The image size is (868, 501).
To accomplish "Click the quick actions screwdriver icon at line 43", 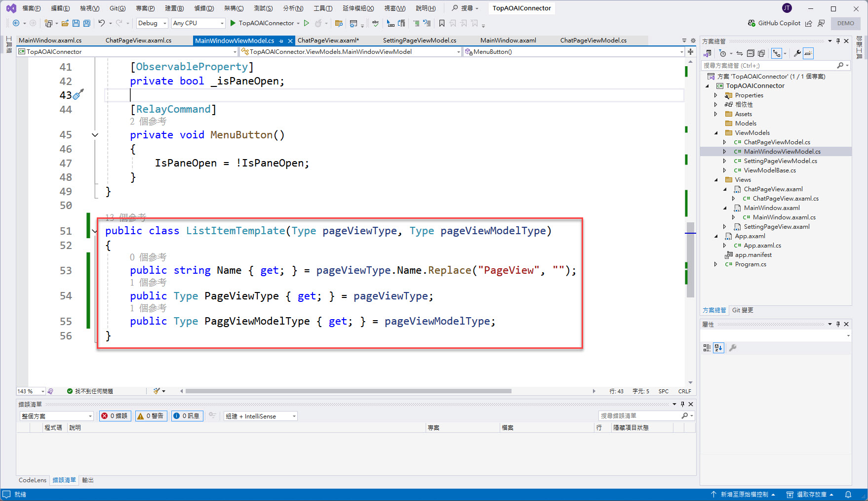I will (79, 94).
